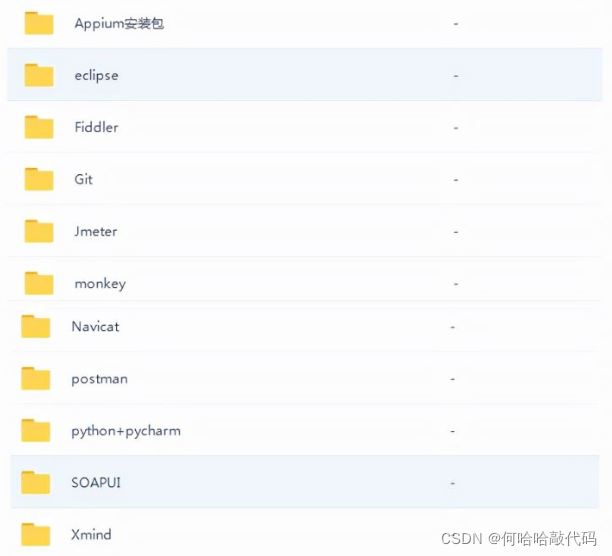Select the SOAPUI folder name
The width and height of the screenshot is (612, 556).
pos(96,483)
